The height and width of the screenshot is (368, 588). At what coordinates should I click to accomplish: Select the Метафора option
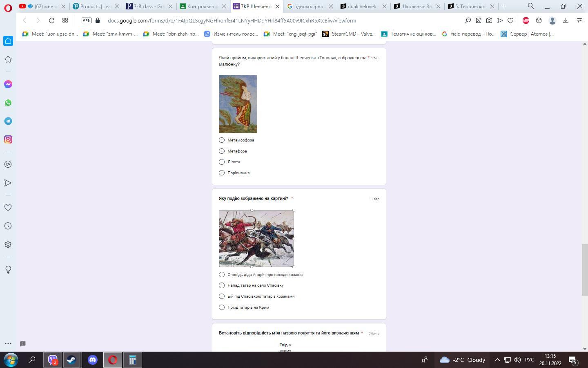[x=222, y=151]
